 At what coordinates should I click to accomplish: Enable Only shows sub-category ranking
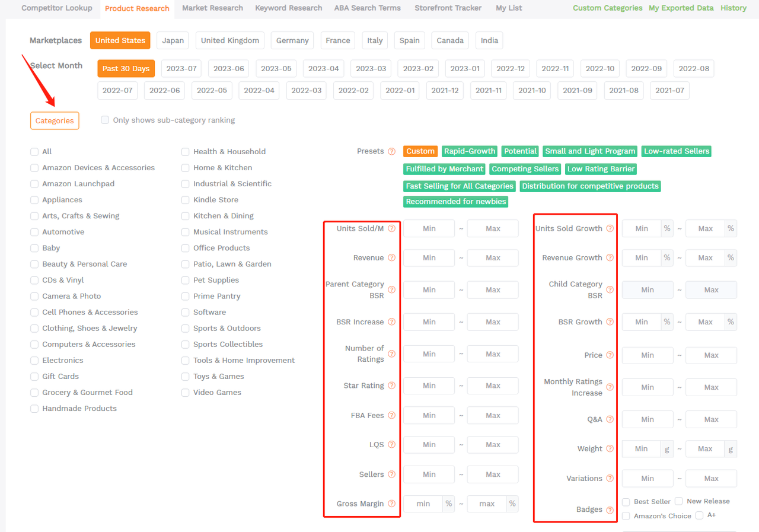pos(105,120)
